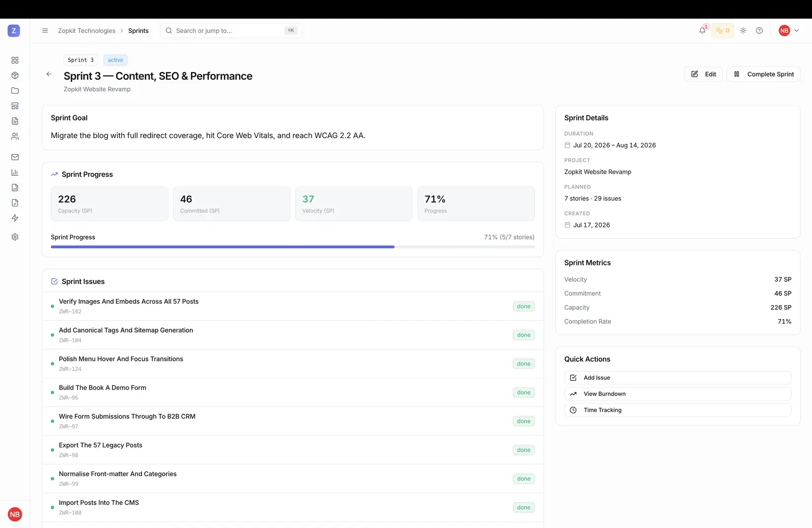Open issue Verify Images And Embeds Across All 57 Posts
The width and height of the screenshot is (812, 528).
pyautogui.click(x=293, y=306)
